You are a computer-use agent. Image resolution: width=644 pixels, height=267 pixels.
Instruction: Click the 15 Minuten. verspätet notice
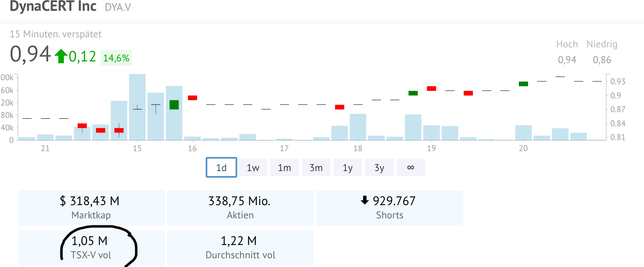pos(56,34)
